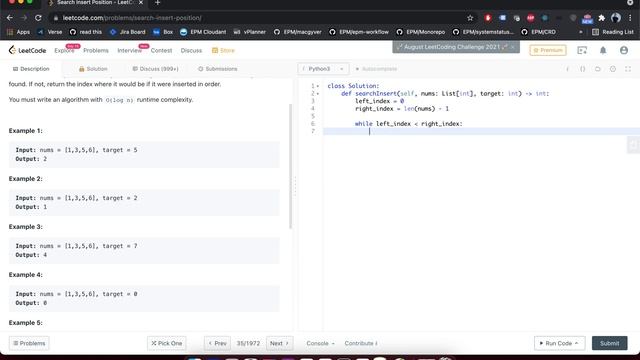The image size is (640, 360).
Task: Click Pick One for a random problem
Action: pos(167,343)
